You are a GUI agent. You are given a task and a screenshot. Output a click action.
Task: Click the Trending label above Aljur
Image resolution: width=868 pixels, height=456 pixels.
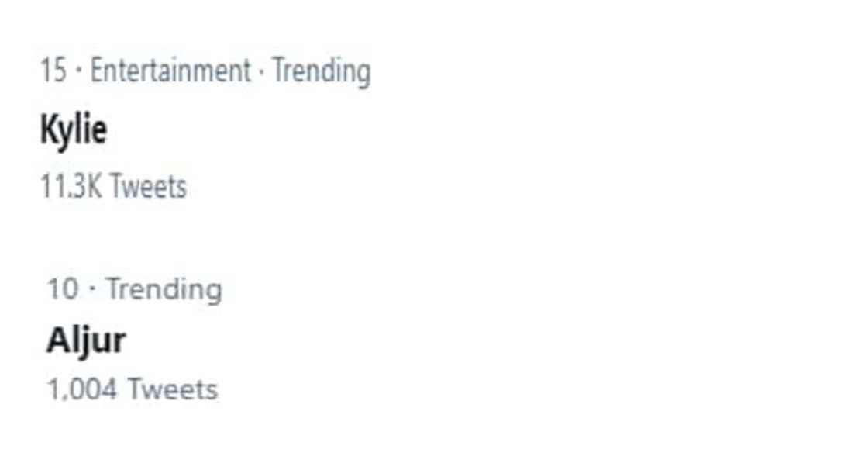[164, 289]
